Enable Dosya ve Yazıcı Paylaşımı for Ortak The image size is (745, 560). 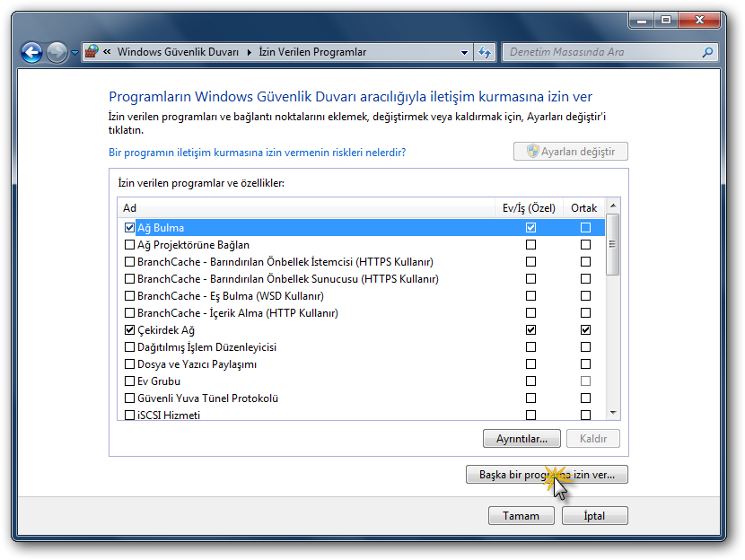click(585, 363)
